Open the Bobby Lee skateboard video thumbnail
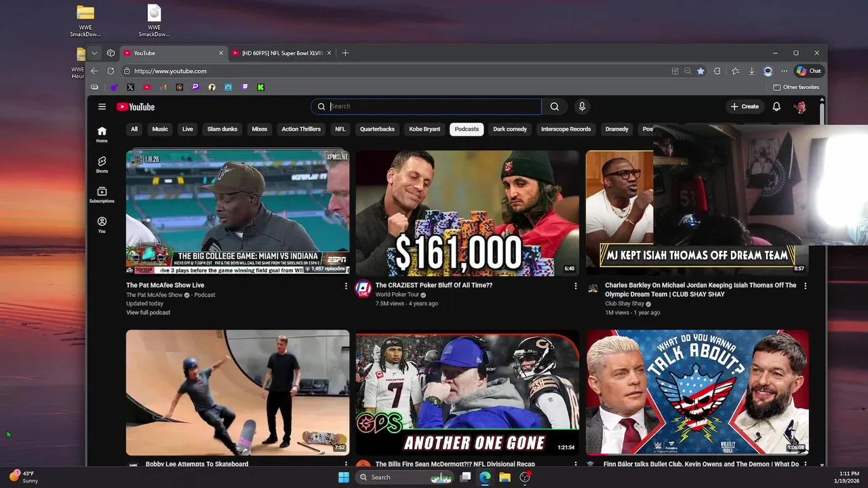The width and height of the screenshot is (868, 488). 237,392
